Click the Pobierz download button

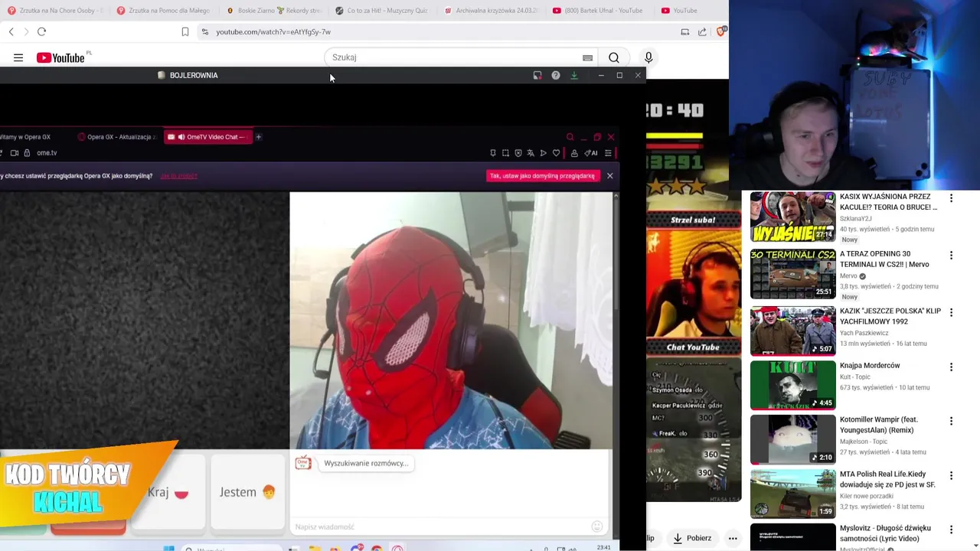point(692,538)
